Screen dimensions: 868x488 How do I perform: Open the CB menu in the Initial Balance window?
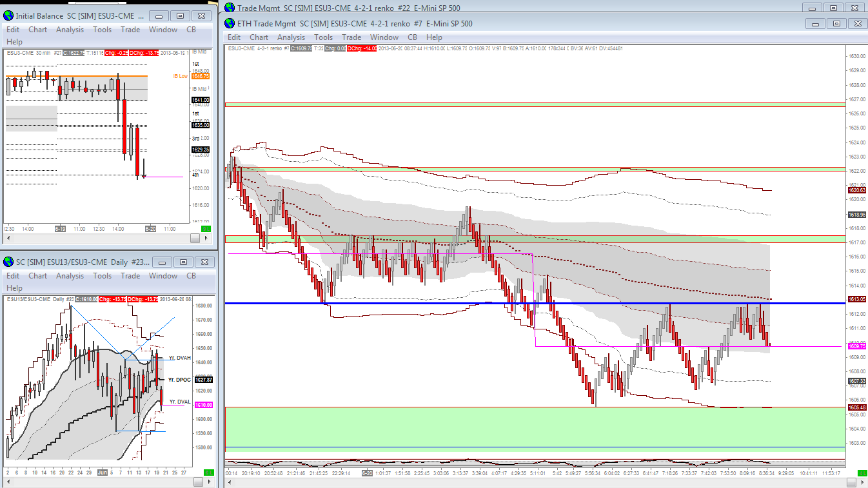(x=191, y=30)
